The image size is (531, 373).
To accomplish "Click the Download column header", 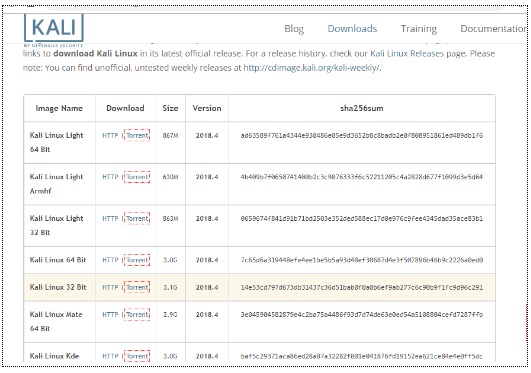I will [x=125, y=108].
